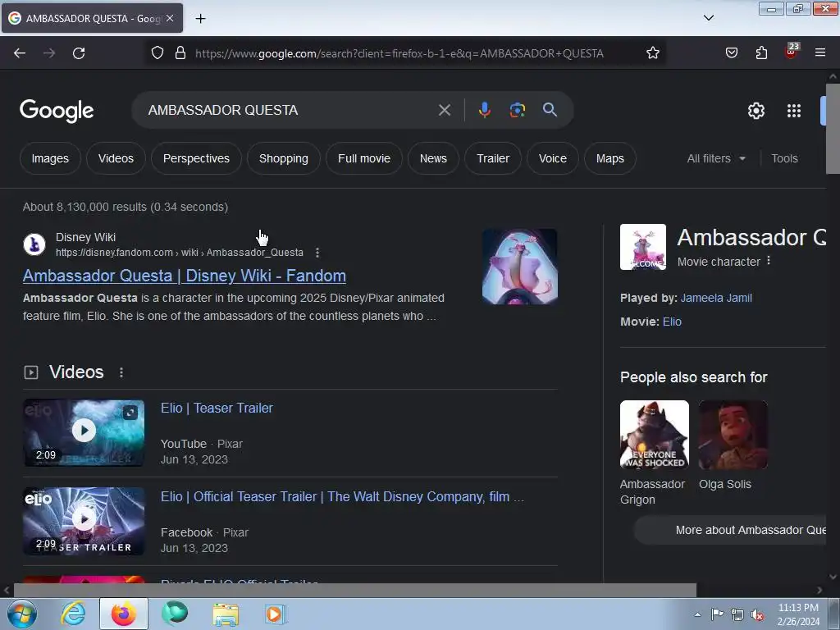View site security padlock info

coord(180,53)
